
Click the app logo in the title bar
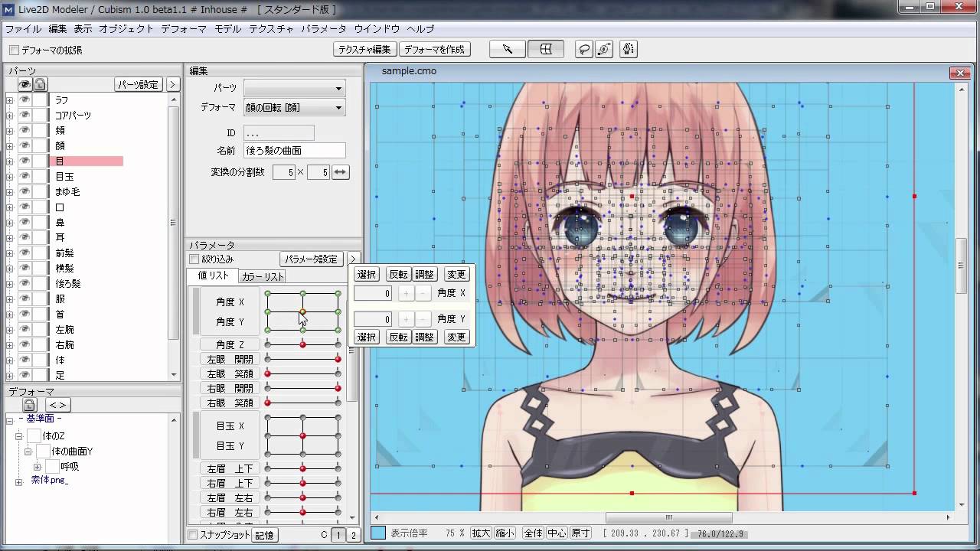[8, 9]
